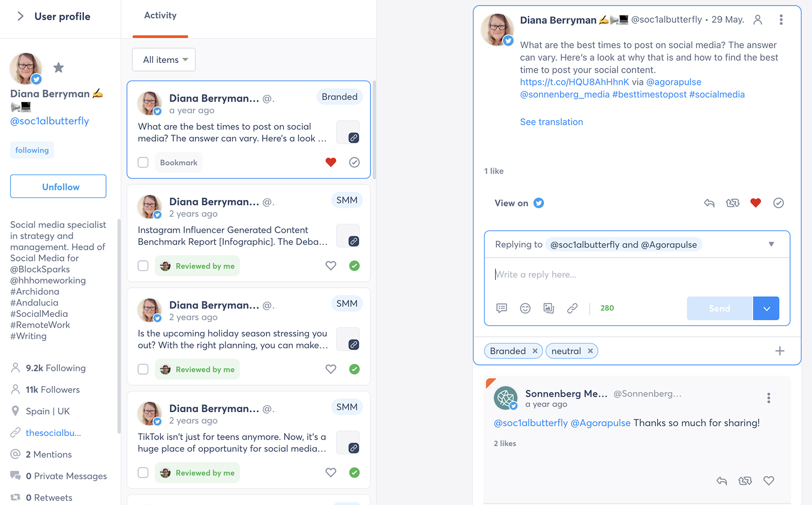Click the 11k Followers stat

[53, 390]
